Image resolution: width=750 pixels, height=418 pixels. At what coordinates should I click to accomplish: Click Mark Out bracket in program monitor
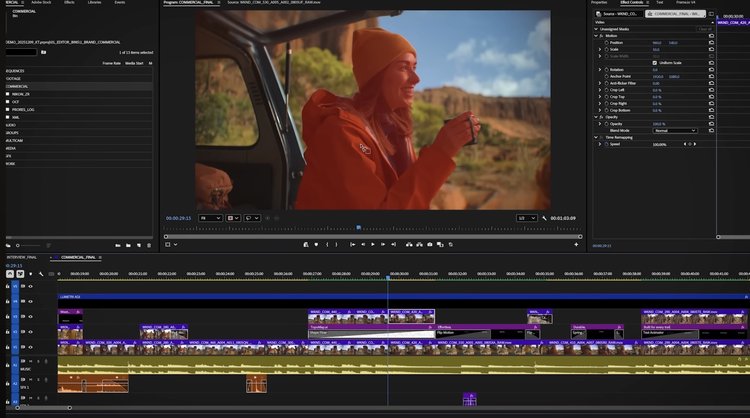coord(336,244)
